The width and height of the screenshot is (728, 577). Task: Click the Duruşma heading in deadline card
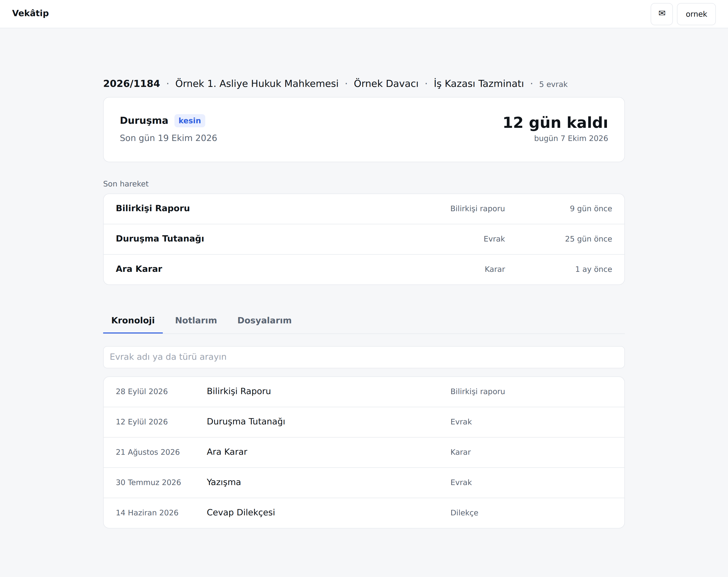click(144, 121)
